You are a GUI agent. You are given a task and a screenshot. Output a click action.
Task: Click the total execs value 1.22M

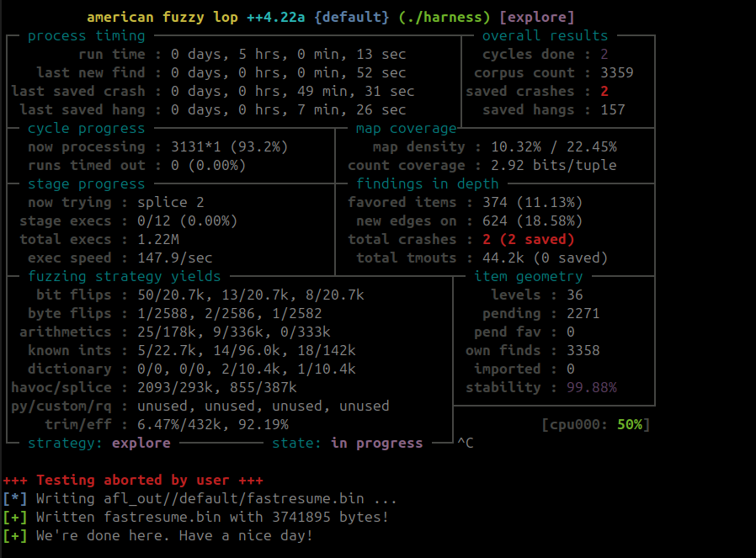click(x=158, y=240)
